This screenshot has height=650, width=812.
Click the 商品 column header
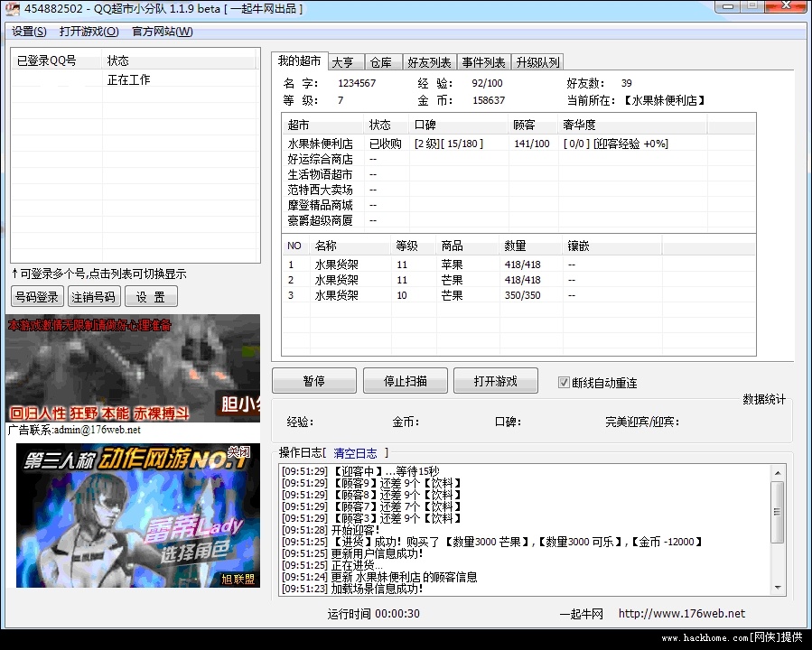[x=467, y=246]
